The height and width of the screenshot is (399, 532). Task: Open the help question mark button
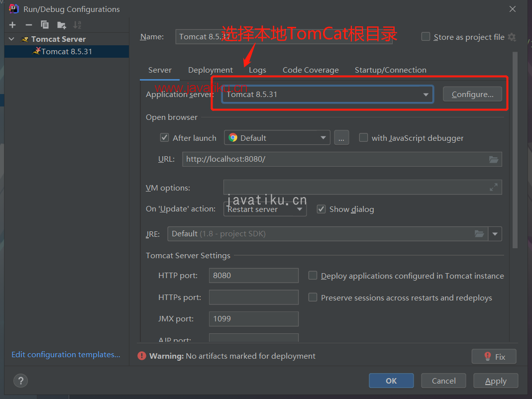(x=21, y=380)
